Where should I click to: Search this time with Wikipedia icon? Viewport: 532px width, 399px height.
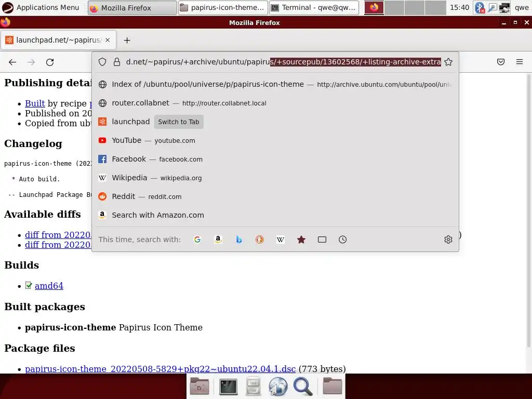coord(280,240)
